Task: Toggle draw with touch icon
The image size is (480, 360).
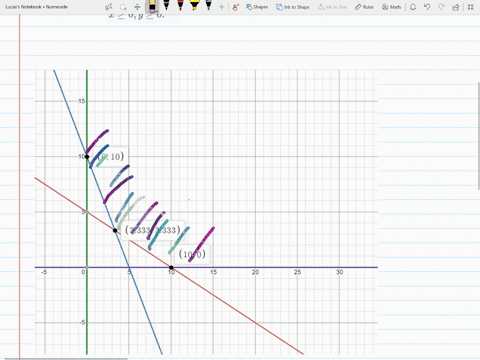Action: 236,7
